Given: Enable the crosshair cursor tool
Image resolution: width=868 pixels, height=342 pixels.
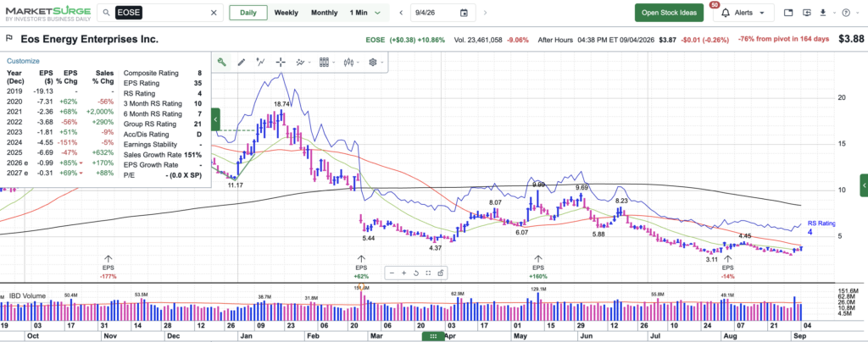Looking at the screenshot, I should click(281, 63).
